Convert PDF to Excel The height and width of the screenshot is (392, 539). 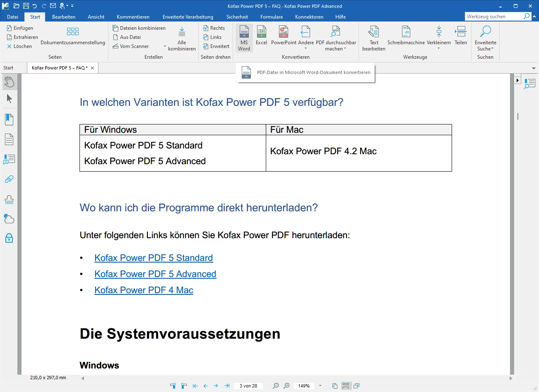(x=262, y=36)
